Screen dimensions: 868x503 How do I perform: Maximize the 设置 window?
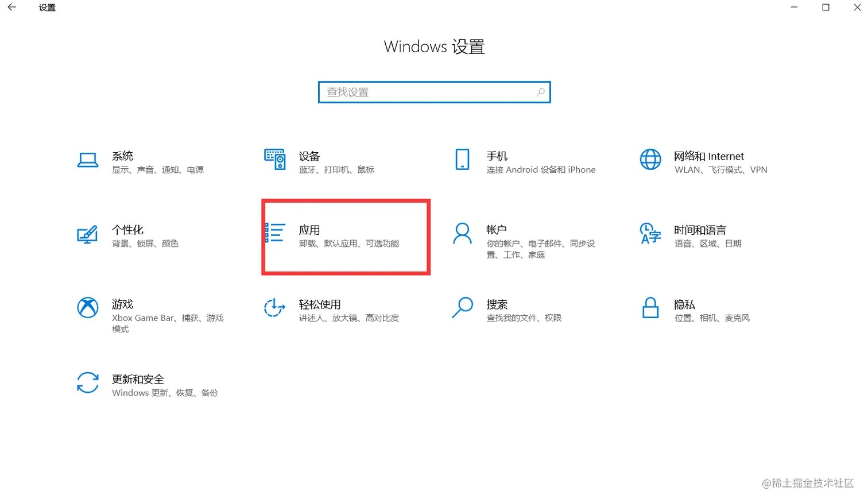click(826, 7)
